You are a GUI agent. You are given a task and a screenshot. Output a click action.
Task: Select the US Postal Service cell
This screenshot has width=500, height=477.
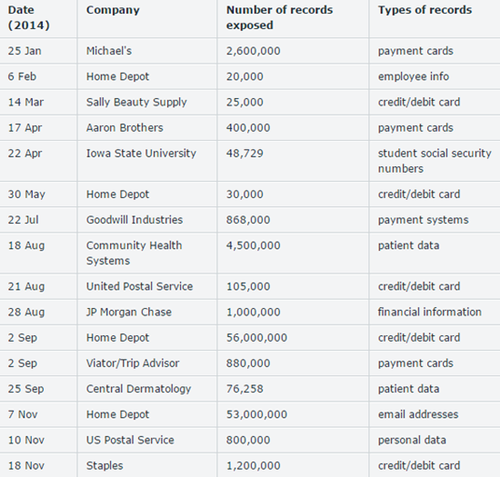click(x=130, y=440)
